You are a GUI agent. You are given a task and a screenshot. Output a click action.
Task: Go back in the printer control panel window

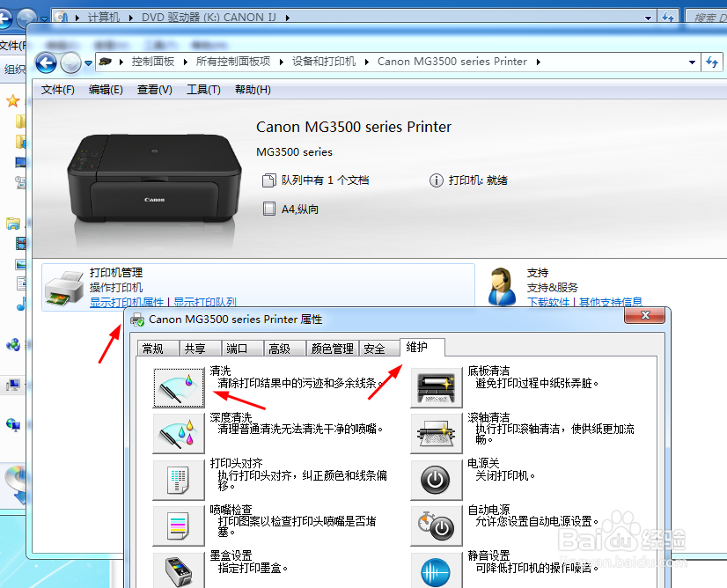pos(46,62)
